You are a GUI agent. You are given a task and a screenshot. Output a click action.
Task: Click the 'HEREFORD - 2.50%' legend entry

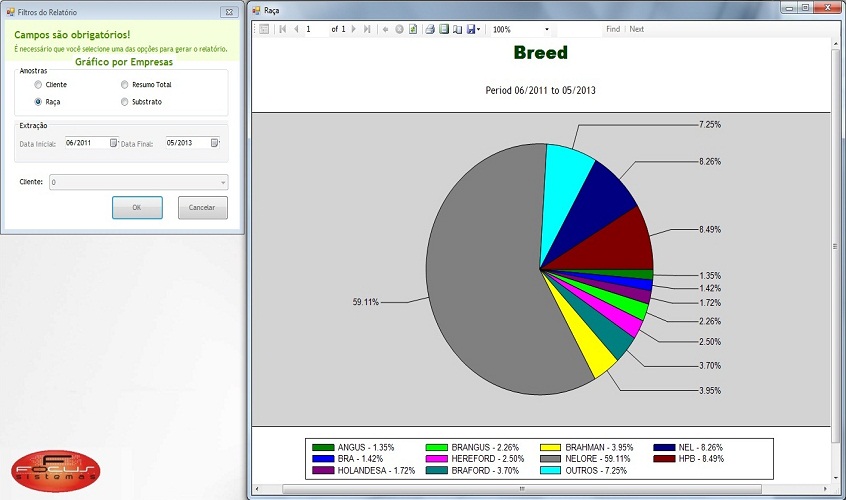(x=488, y=459)
